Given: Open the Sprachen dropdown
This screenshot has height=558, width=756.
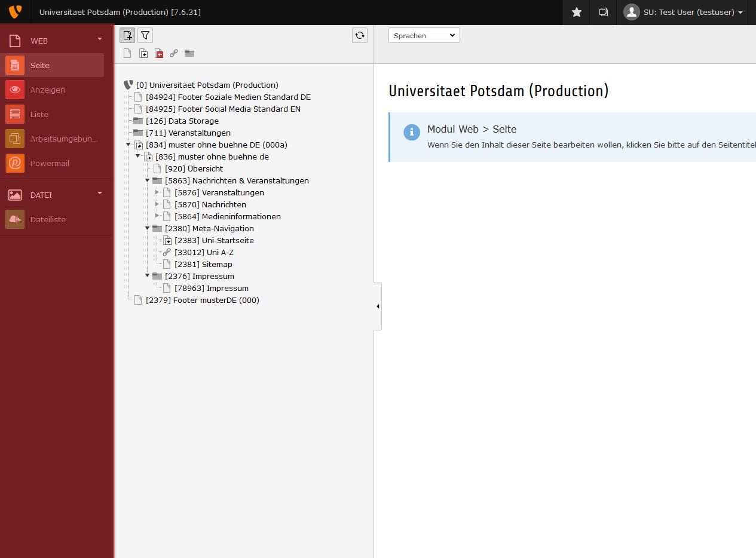Looking at the screenshot, I should pos(424,36).
